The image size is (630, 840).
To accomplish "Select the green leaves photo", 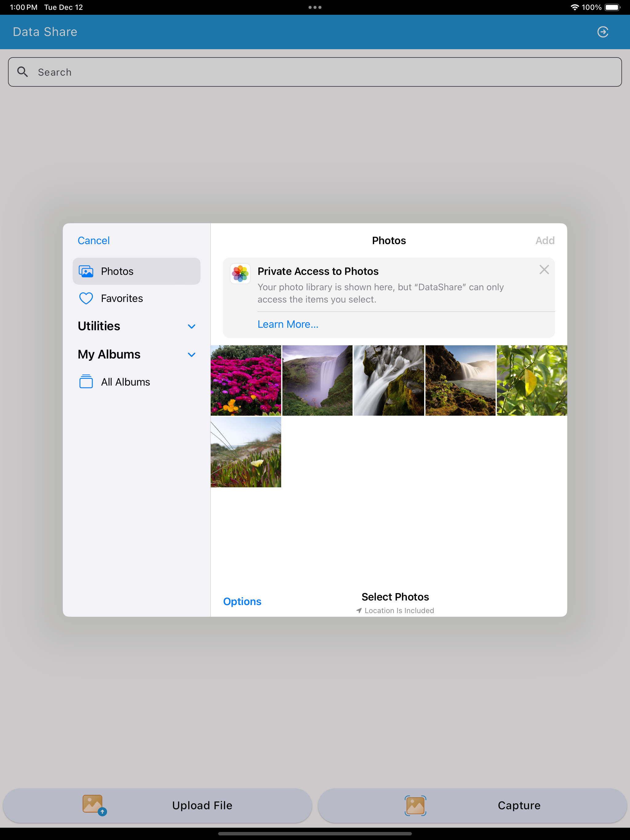I will [x=532, y=380].
